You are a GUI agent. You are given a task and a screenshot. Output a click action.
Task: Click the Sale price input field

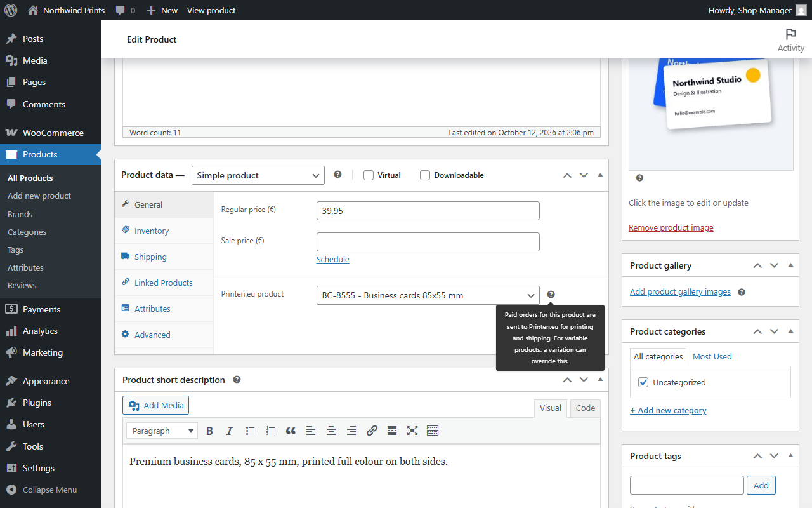point(428,242)
